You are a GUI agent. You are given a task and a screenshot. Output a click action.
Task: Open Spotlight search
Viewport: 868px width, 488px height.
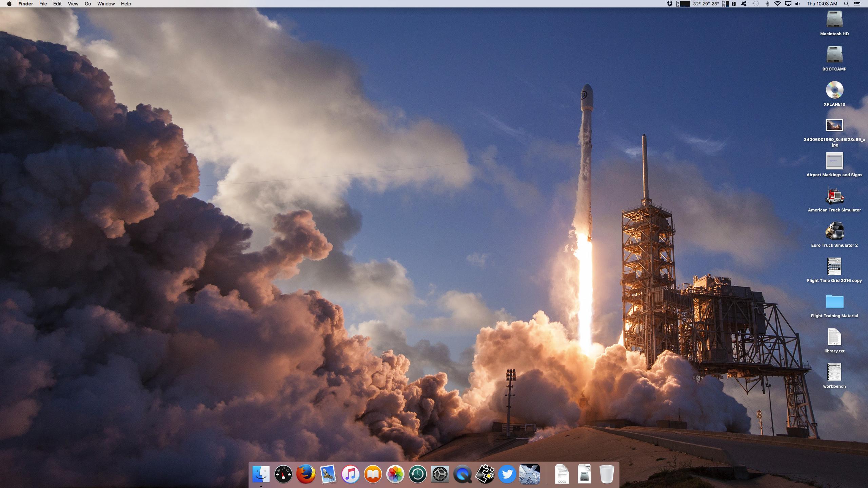(x=846, y=4)
